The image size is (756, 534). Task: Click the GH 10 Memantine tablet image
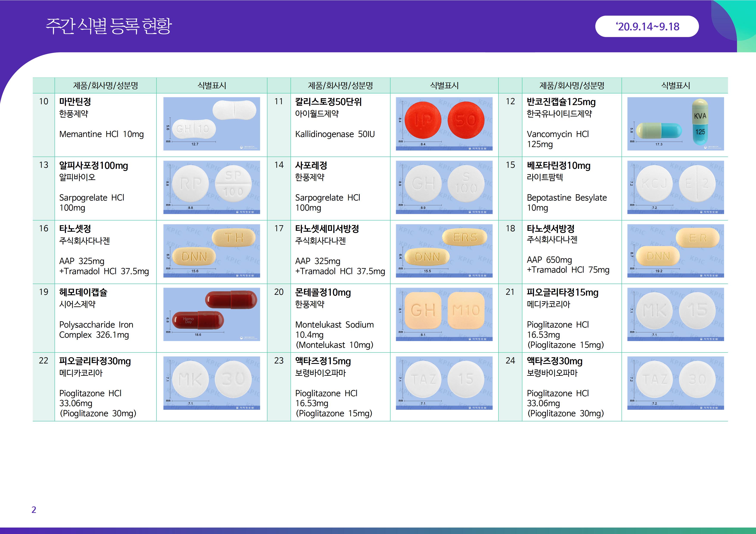[x=211, y=124]
